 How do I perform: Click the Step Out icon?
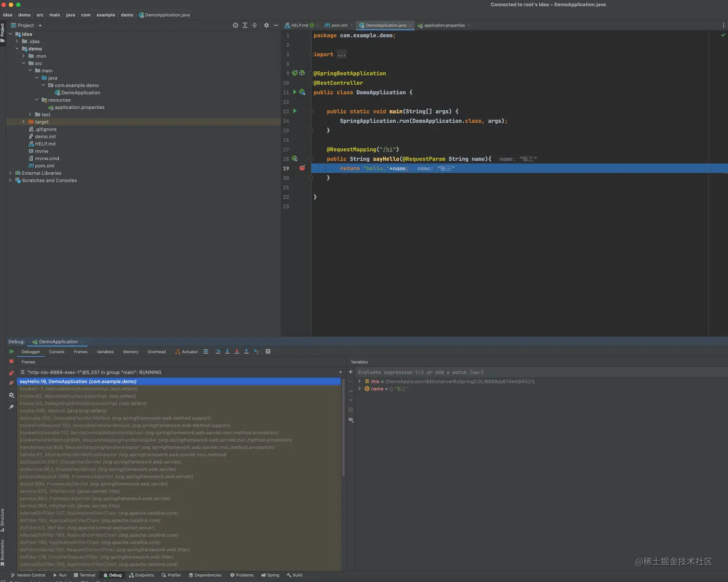pos(246,351)
